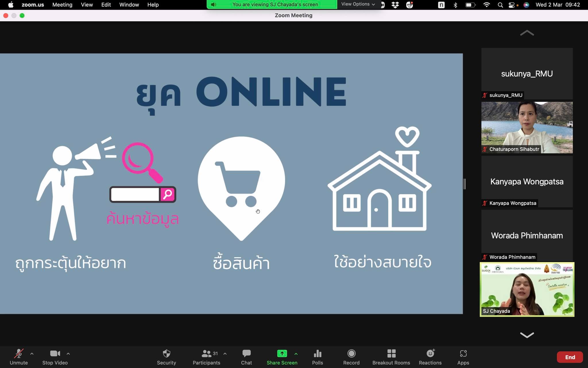Open View Options dropdown

click(x=358, y=4)
